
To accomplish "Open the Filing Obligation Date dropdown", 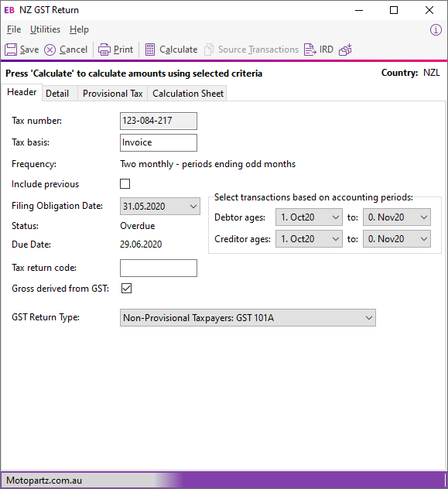I will point(160,206).
